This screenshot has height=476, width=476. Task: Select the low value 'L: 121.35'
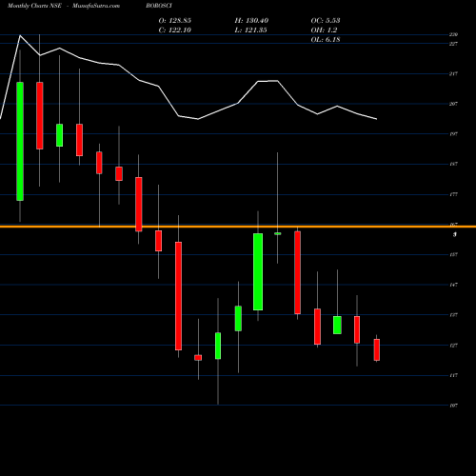250,30
